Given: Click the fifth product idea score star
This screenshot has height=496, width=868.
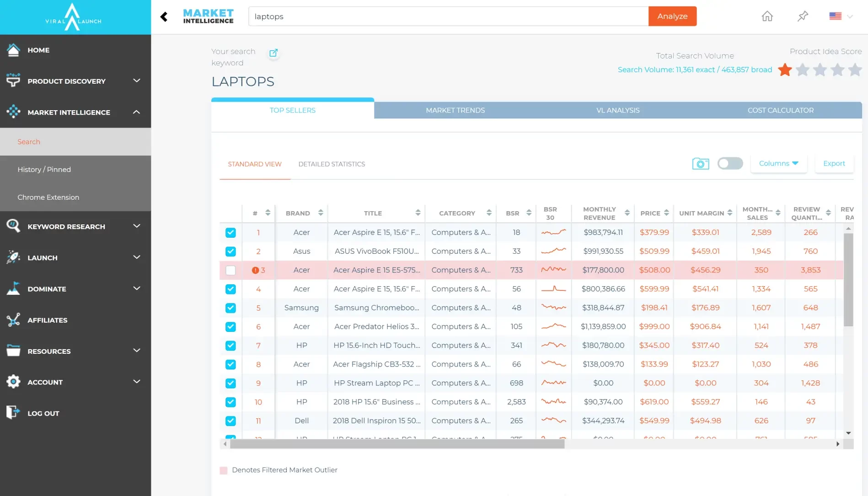Looking at the screenshot, I should pyautogui.click(x=855, y=70).
